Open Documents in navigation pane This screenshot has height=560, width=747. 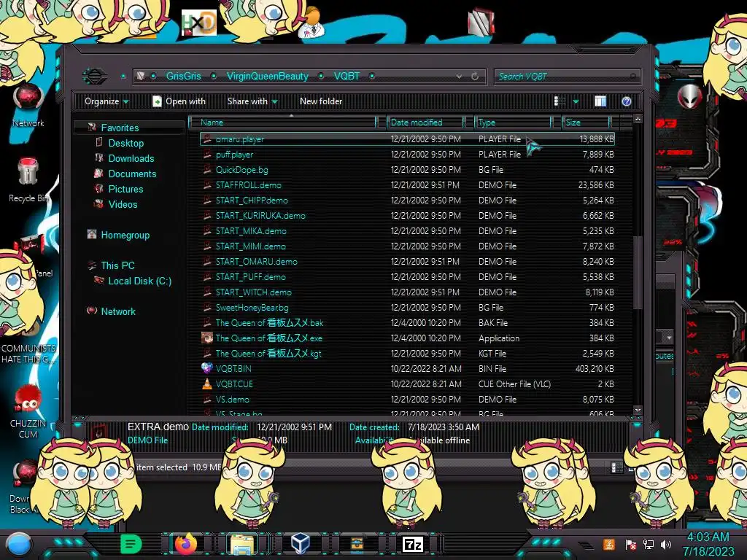coord(132,174)
